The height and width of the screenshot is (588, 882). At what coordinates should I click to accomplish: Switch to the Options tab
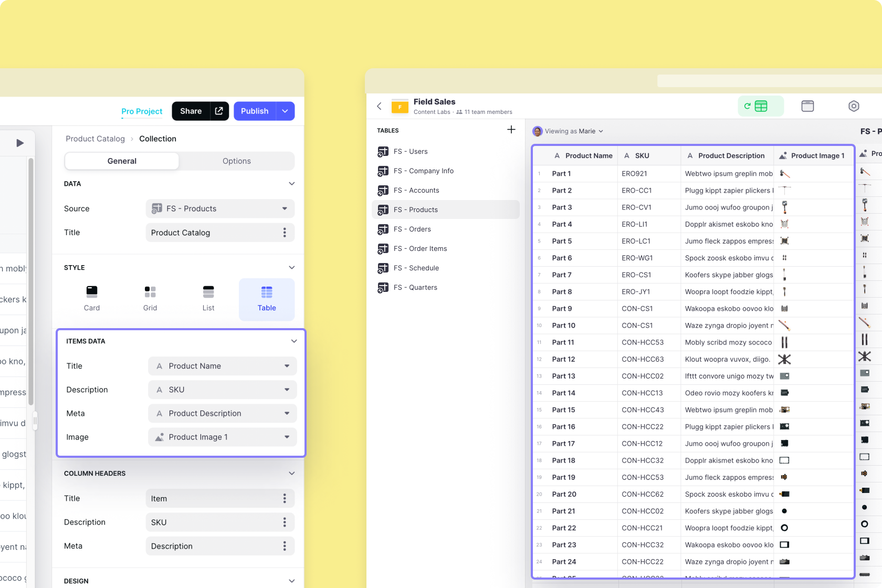tap(237, 161)
